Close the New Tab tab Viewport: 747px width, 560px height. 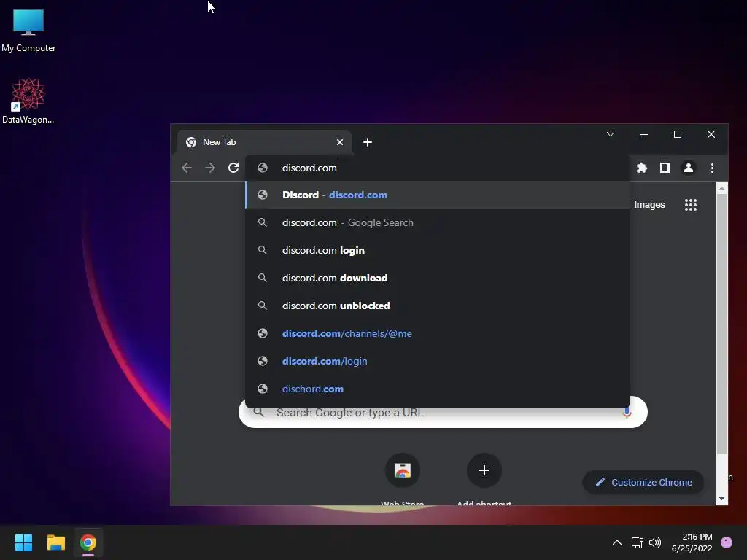coord(340,142)
